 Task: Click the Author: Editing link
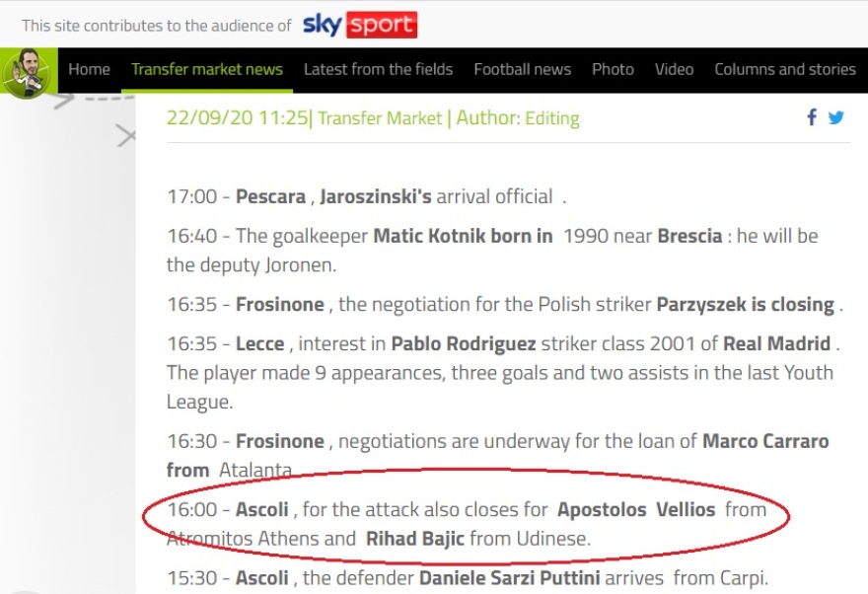tap(518, 118)
